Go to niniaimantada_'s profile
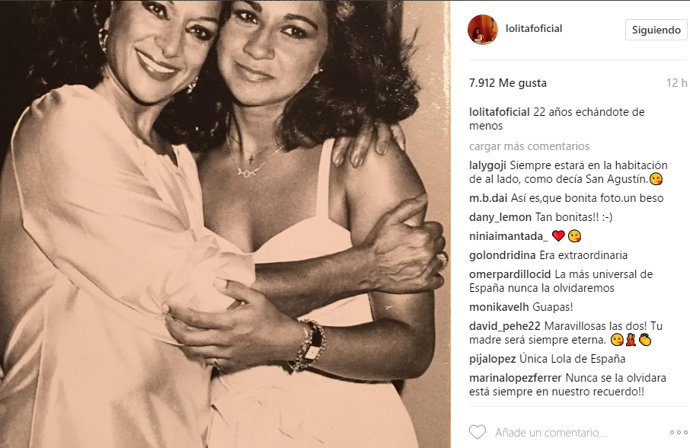Screen dimensions: 690x448 pos(508,236)
